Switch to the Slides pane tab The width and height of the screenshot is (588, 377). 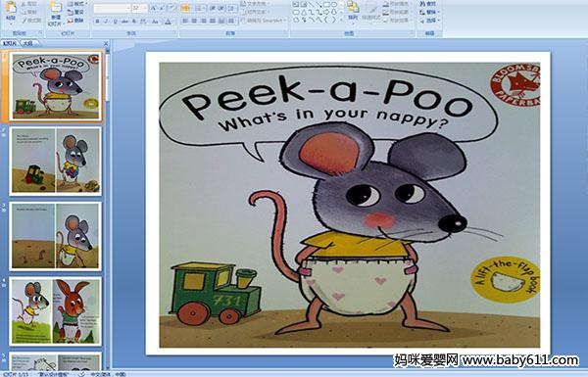(10, 43)
